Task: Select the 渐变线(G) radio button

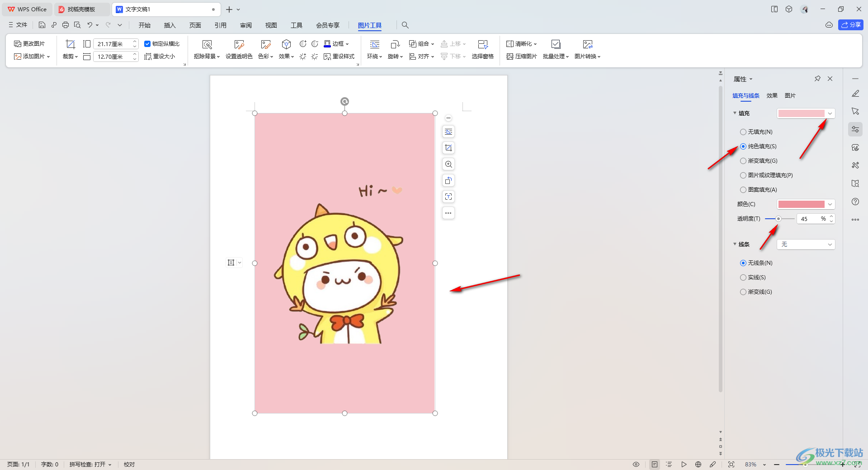Action: [743, 292]
